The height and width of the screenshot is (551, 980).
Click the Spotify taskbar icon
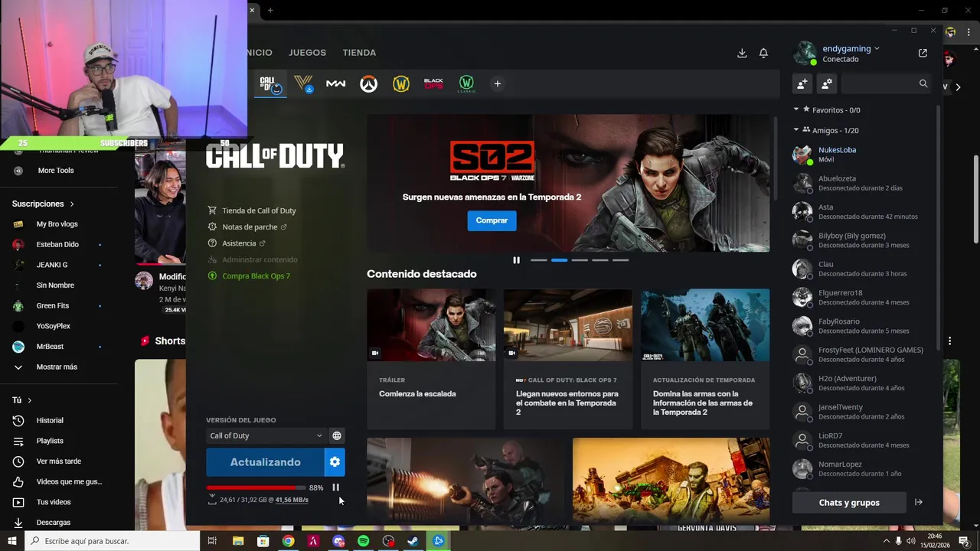[363, 541]
